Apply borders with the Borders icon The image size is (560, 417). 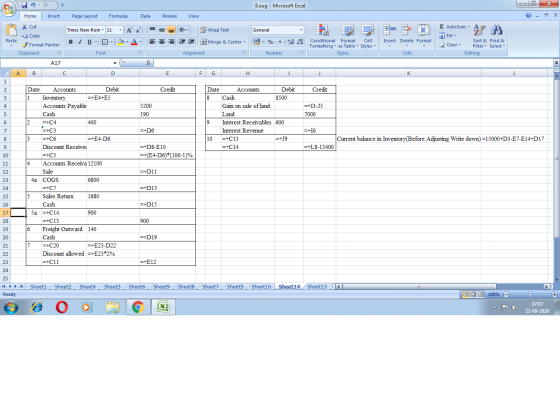click(x=105, y=42)
